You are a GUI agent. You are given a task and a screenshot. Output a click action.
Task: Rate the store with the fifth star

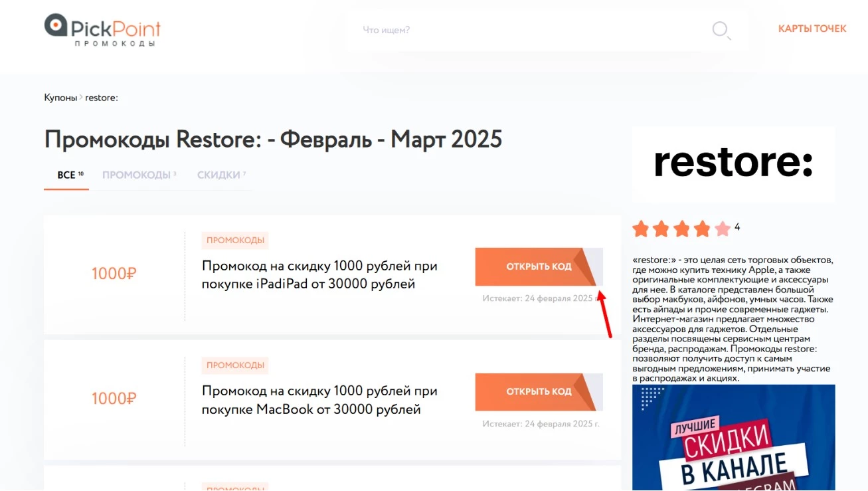click(723, 229)
